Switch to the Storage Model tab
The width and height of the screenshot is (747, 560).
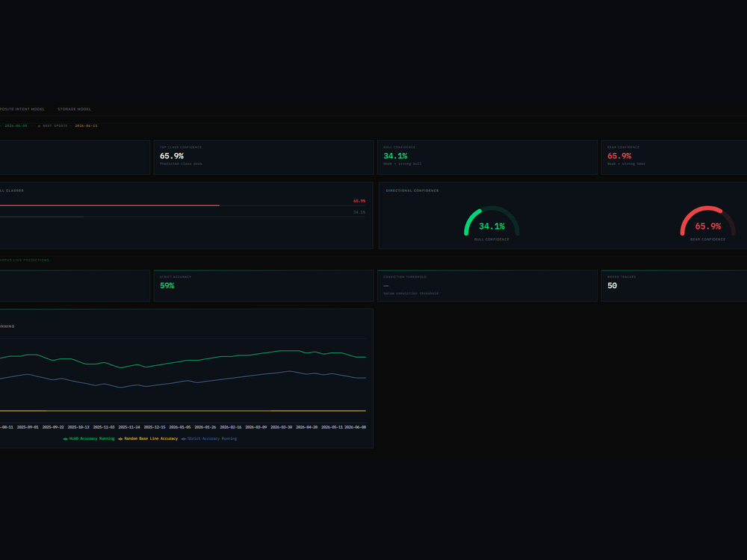tap(74, 109)
